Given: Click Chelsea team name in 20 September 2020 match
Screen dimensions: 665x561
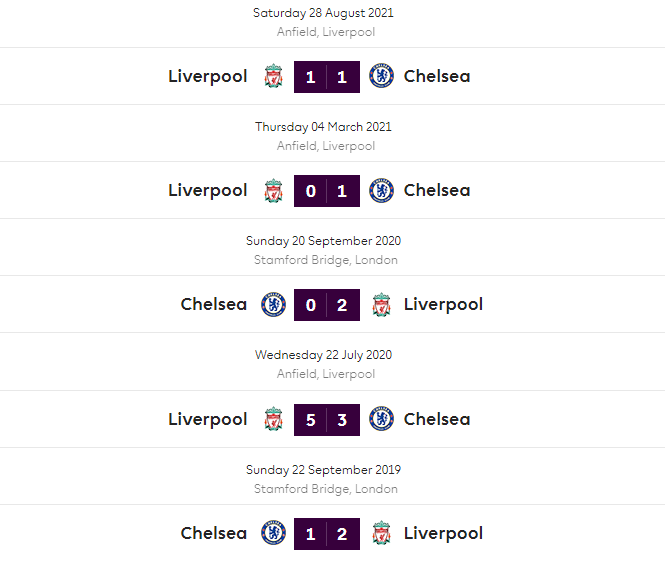Looking at the screenshot, I should tap(213, 304).
